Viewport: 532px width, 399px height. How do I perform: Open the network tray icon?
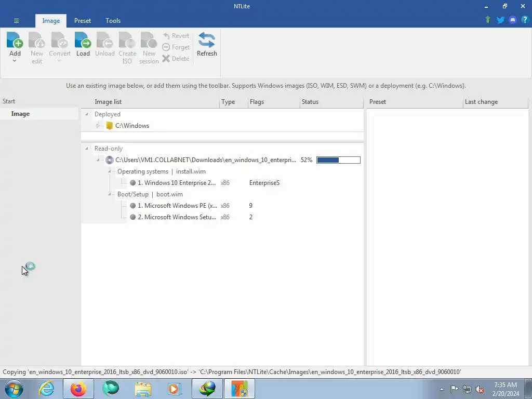coord(467,389)
